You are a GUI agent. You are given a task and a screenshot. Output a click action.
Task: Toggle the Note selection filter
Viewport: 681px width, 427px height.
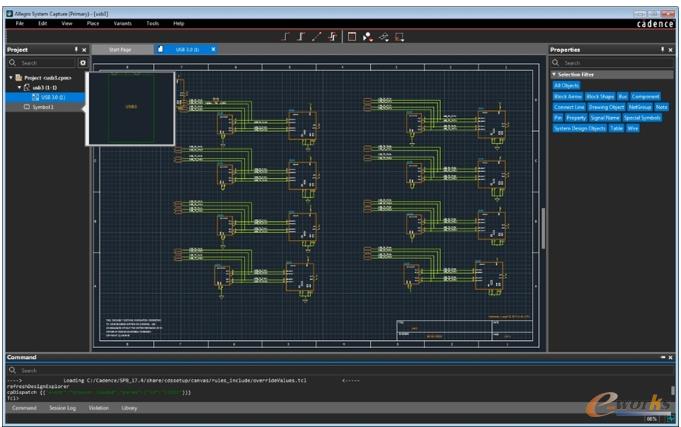(661, 107)
